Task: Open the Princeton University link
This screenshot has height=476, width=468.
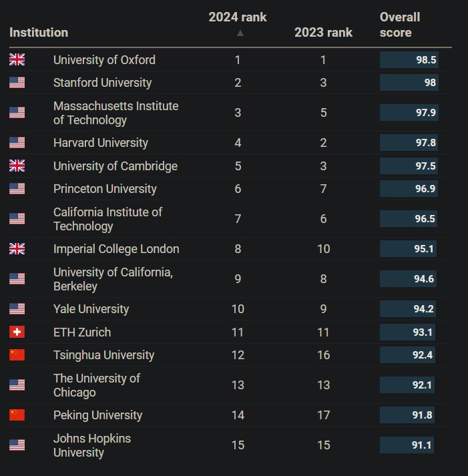Action: (x=105, y=189)
